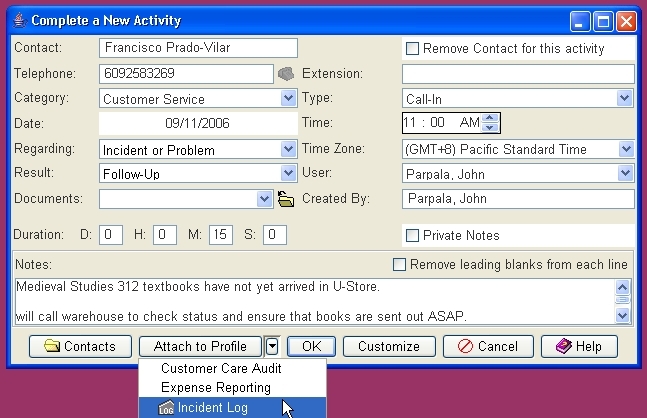Viewport: 647px width, 418px height.
Task: Cancel the new activity dialog
Action: (x=488, y=346)
